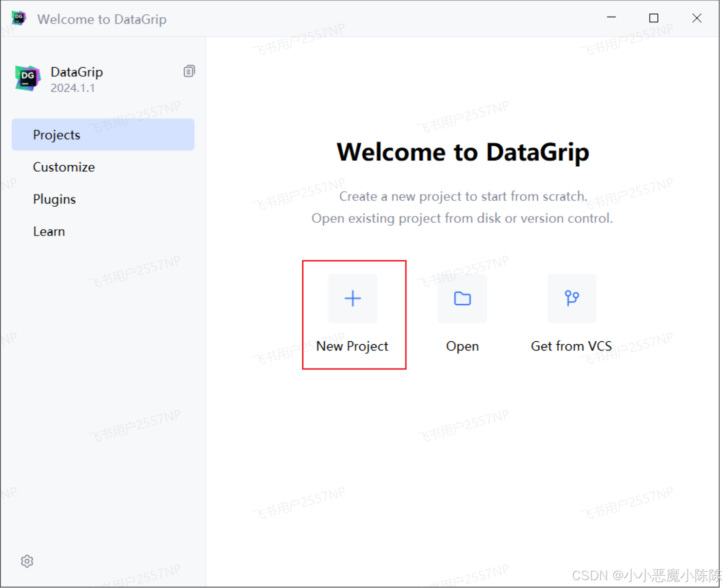Image resolution: width=724 pixels, height=588 pixels.
Task: Open the Learn section
Action: click(x=49, y=231)
